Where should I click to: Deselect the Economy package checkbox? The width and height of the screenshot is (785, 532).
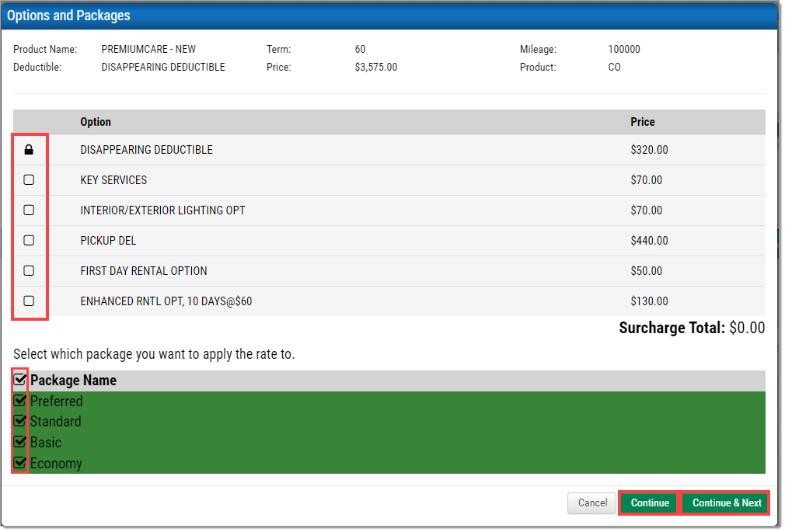tap(20, 463)
